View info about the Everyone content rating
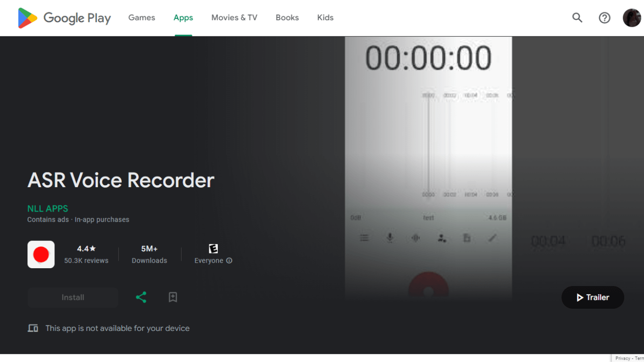 [x=230, y=260]
